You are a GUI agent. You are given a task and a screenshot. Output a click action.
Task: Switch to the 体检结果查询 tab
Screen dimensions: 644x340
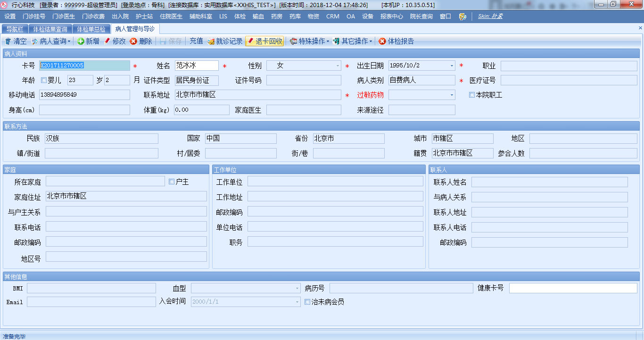50,29
